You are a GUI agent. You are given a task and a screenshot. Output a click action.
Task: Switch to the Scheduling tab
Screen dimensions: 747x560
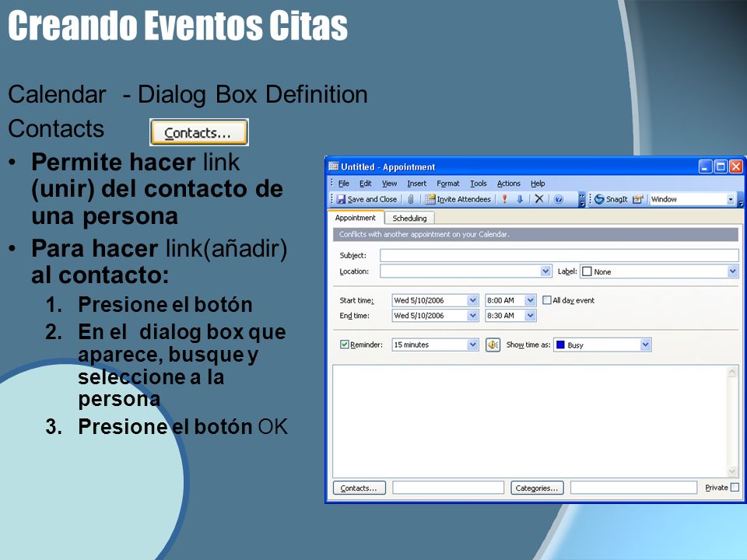click(x=409, y=218)
